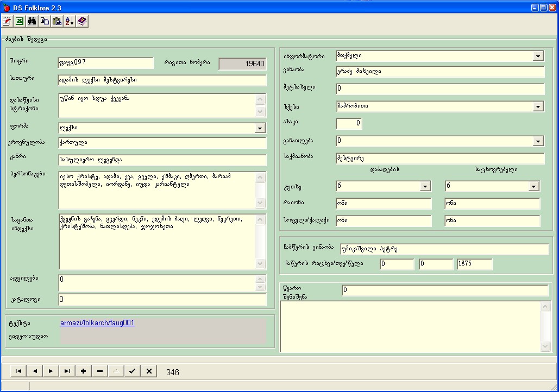Go to the previous record in navigator

pyautogui.click(x=35, y=371)
